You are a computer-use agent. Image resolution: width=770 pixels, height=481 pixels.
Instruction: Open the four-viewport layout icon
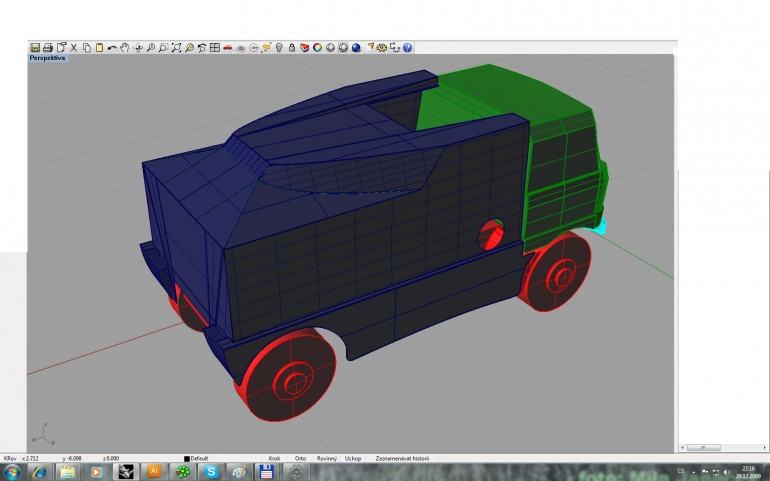pyautogui.click(x=215, y=48)
